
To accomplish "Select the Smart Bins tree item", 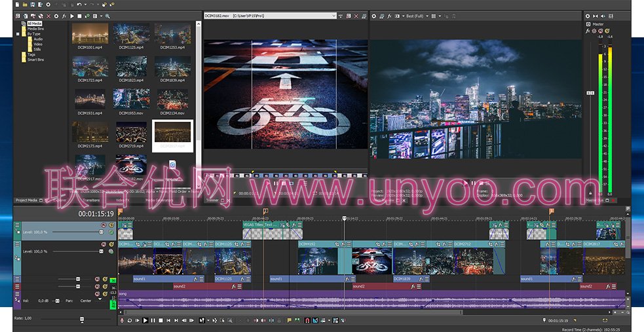I will pos(36,60).
